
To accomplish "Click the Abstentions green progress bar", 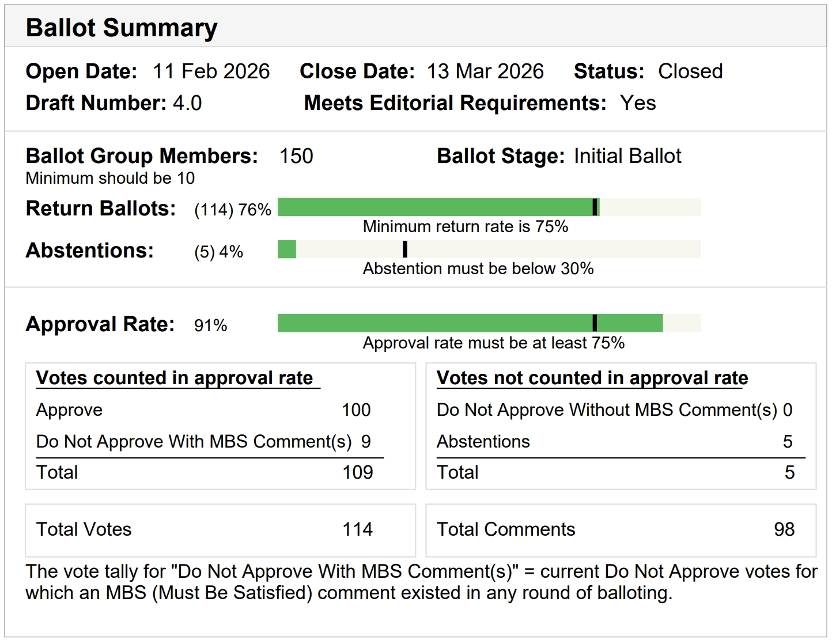I will 287,249.
